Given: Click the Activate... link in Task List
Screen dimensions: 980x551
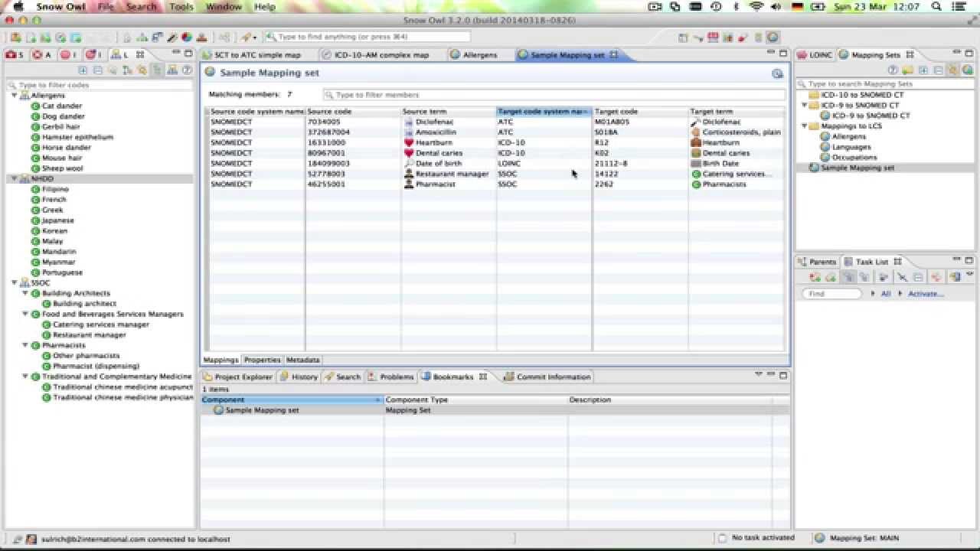Looking at the screenshot, I should tap(926, 294).
